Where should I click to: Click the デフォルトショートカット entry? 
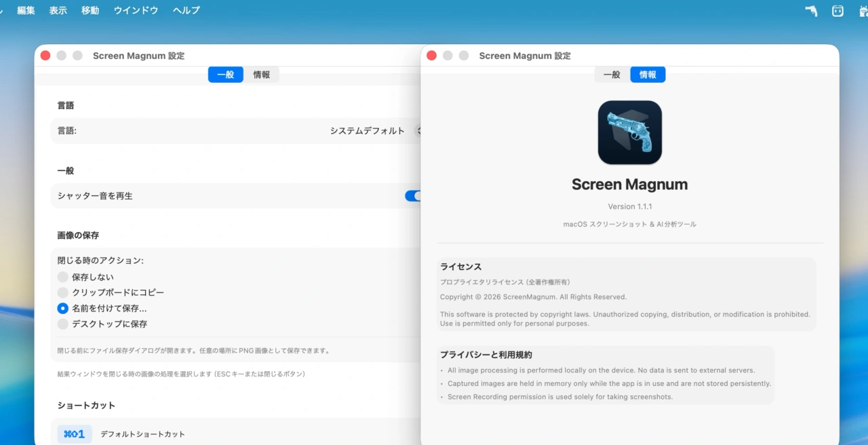143,433
